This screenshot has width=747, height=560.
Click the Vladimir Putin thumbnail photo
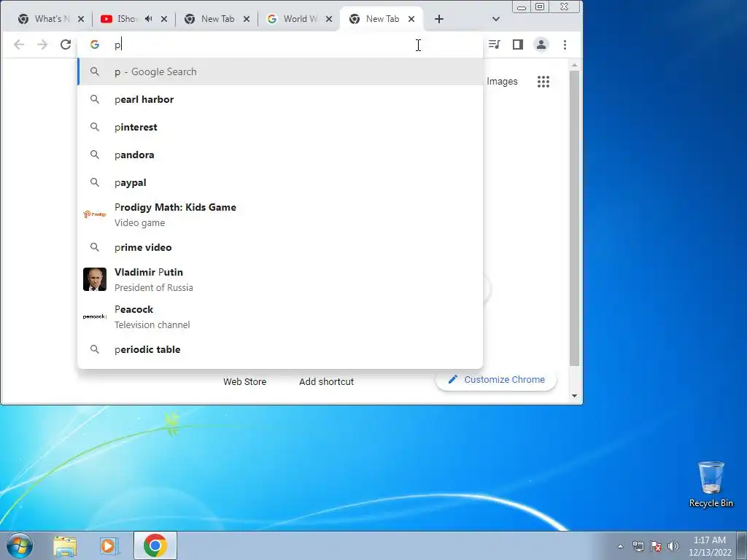point(95,279)
